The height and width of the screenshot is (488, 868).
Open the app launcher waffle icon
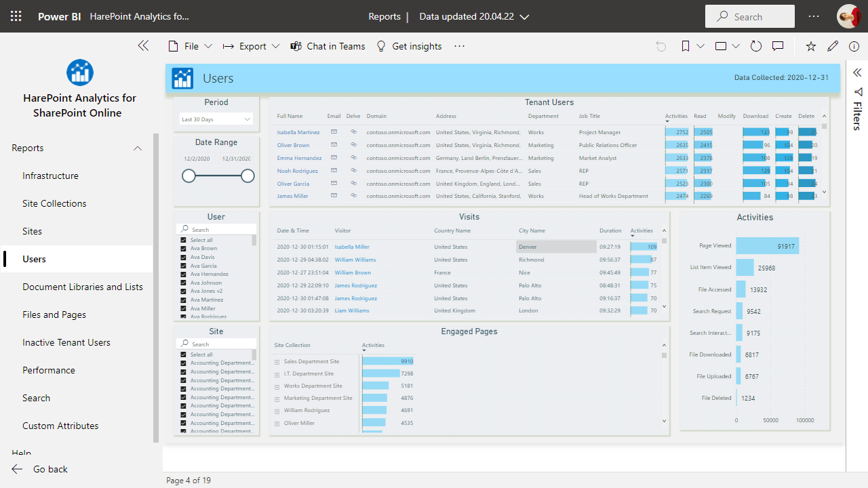click(16, 16)
